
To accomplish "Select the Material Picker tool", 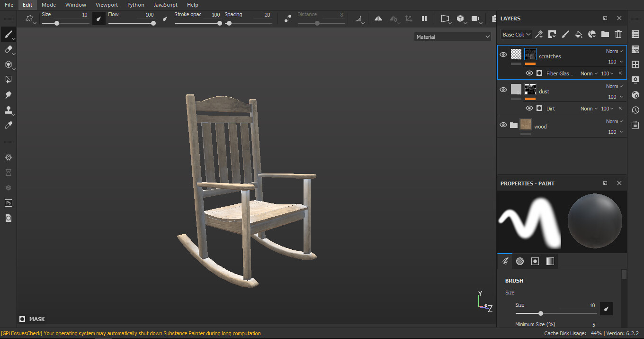I will point(8,125).
